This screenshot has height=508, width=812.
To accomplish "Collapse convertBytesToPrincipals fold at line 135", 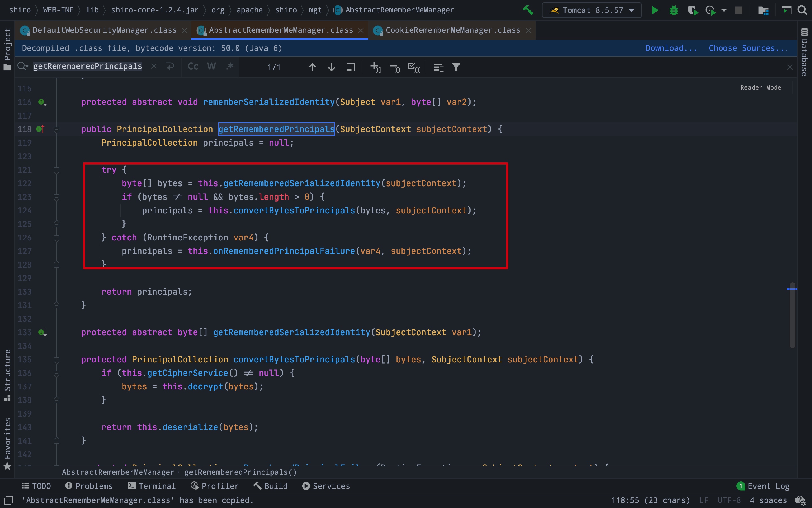I will click(57, 360).
